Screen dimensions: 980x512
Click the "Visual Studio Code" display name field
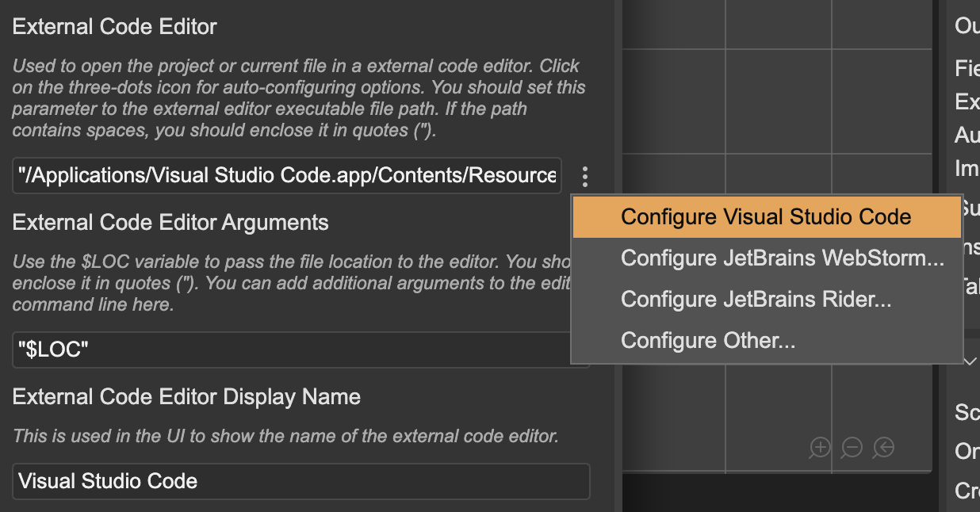(301, 481)
